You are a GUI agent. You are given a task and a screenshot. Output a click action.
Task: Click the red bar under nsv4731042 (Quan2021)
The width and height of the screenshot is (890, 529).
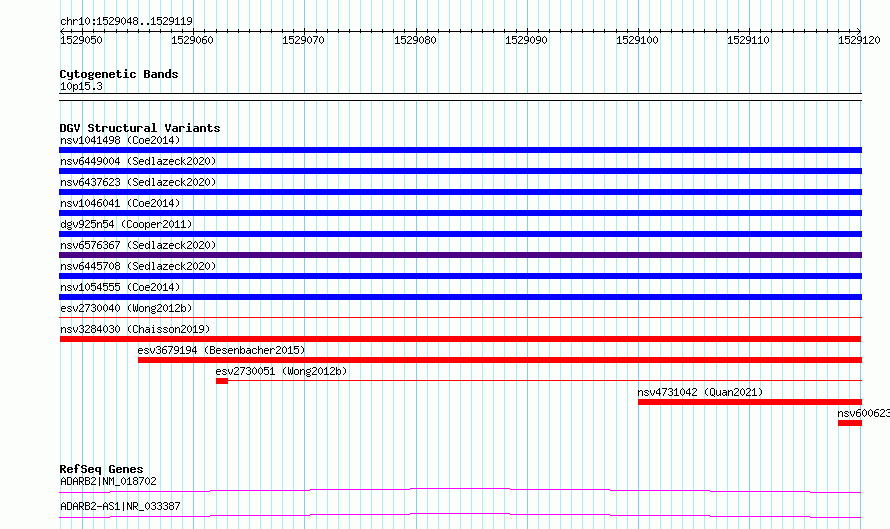click(750, 402)
